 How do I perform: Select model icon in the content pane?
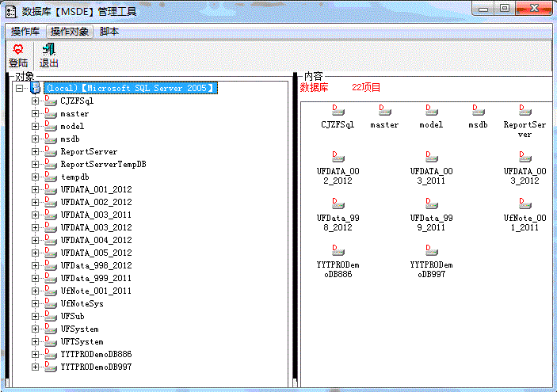[x=431, y=110]
